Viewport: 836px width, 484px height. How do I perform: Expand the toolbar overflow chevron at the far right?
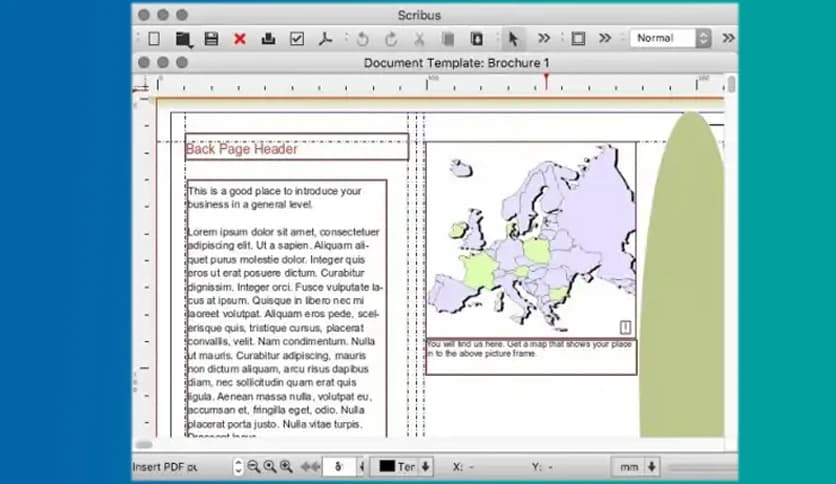point(728,39)
